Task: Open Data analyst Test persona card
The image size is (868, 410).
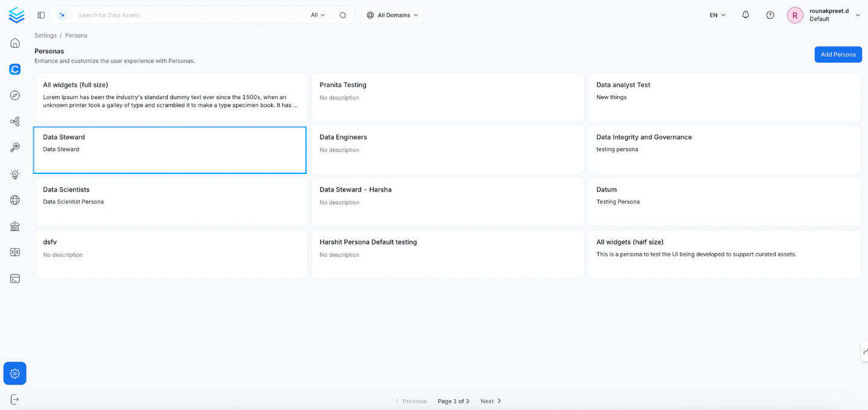Action: [x=724, y=97]
